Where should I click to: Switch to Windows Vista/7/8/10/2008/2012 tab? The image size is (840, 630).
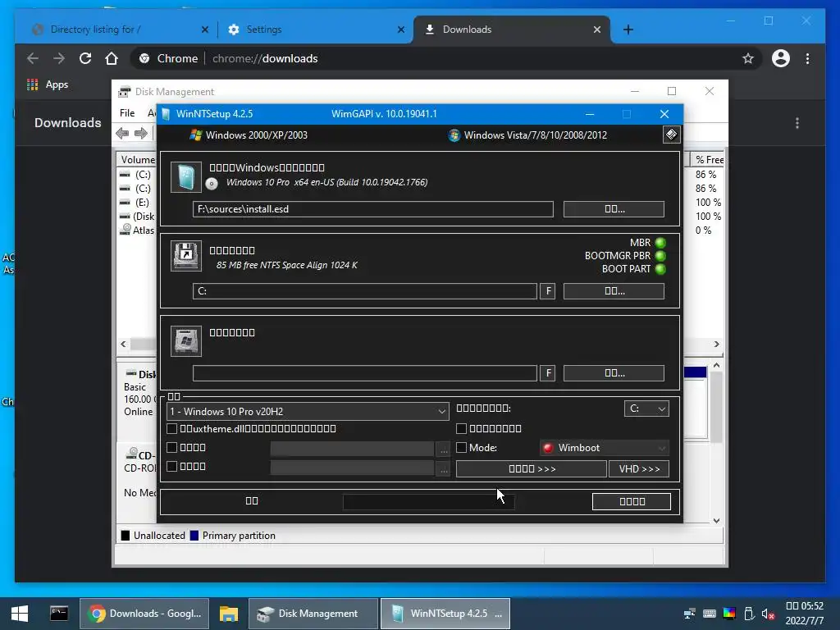click(527, 135)
